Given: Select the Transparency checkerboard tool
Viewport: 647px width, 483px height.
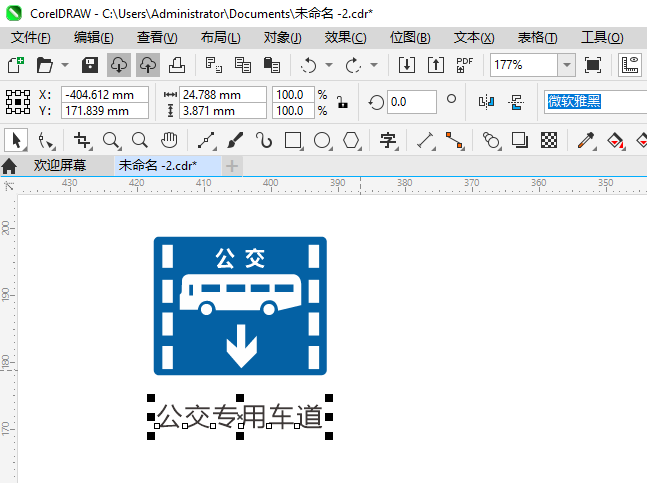Looking at the screenshot, I should (x=549, y=141).
